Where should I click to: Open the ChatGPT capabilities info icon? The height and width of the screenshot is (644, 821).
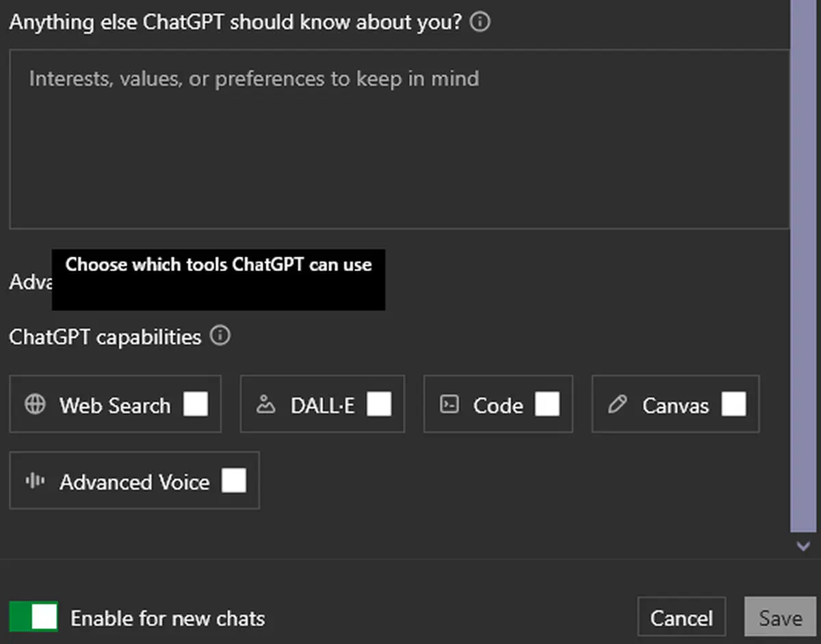(x=220, y=336)
